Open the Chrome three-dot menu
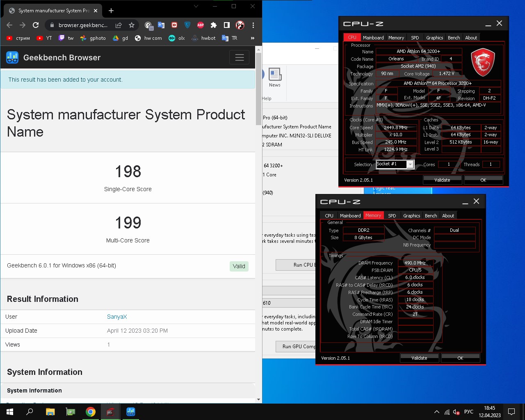 (x=253, y=25)
